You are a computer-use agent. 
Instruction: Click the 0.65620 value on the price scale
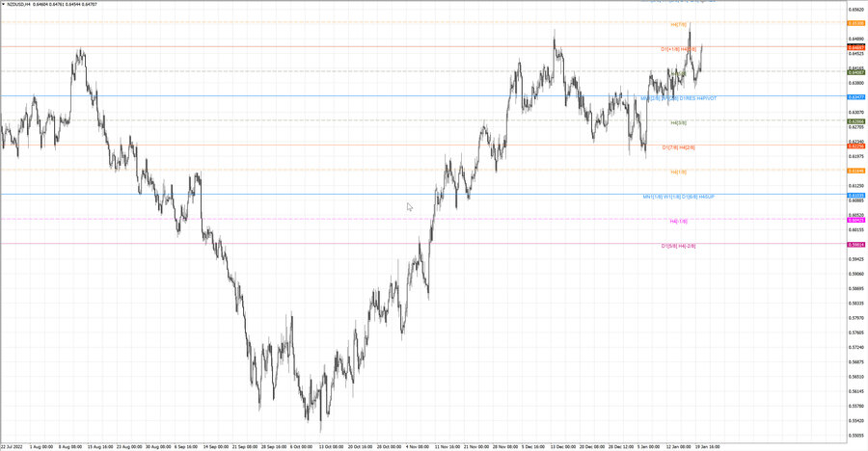(856, 10)
